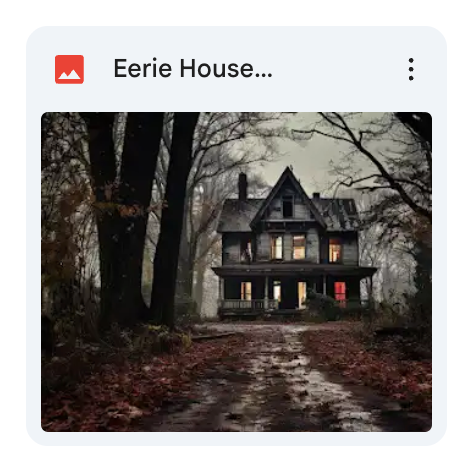Select the photo type badge icon
This screenshot has height=468, width=464.
pos(69,69)
